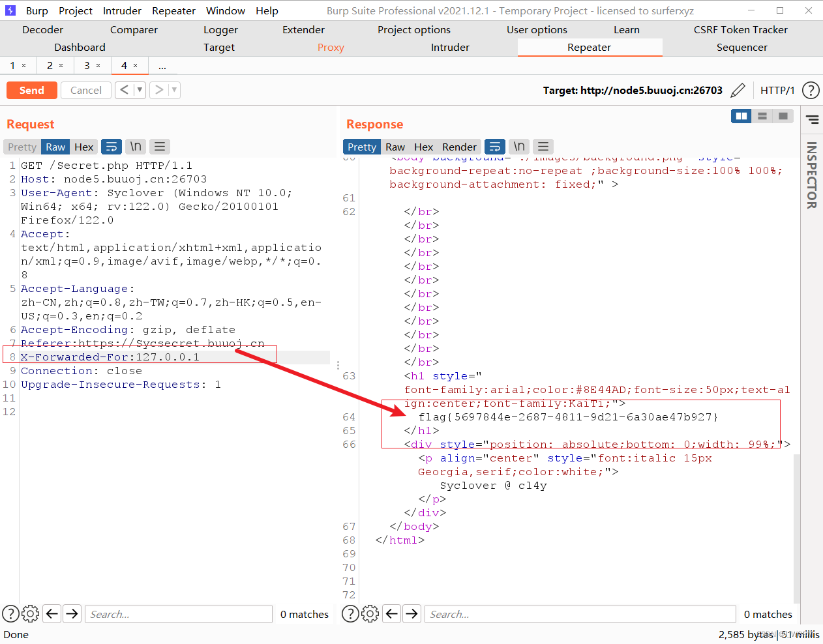Focus the request search field
The height and width of the screenshot is (644, 823).
[178, 614]
